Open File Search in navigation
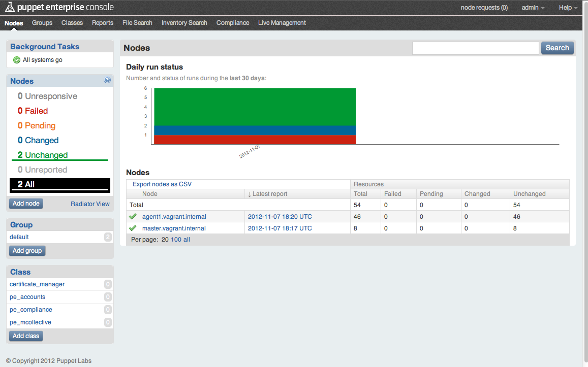Viewport: 588px width, 367px height. (x=137, y=23)
